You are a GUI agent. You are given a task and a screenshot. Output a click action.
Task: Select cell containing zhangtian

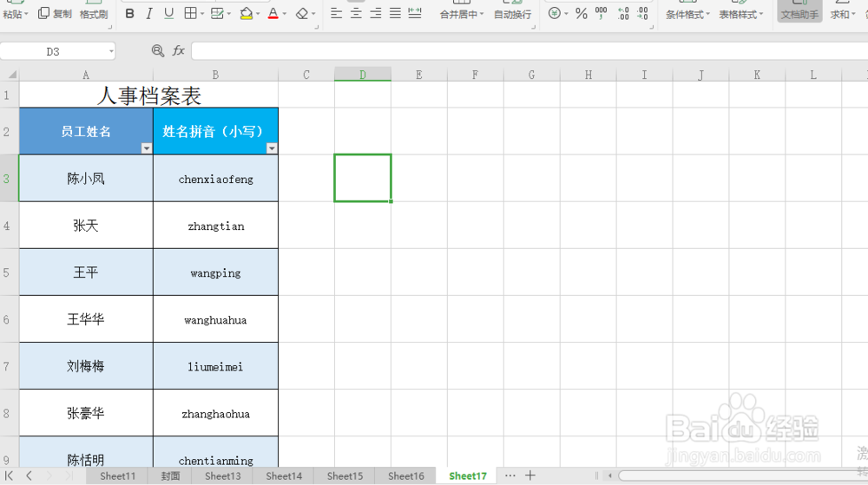216,226
